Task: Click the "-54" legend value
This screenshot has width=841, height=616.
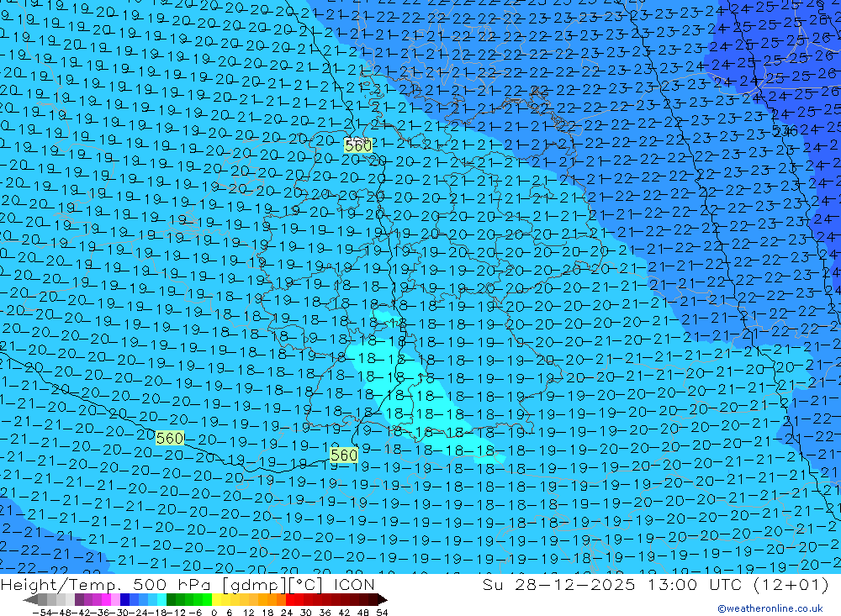Action: click(42, 613)
